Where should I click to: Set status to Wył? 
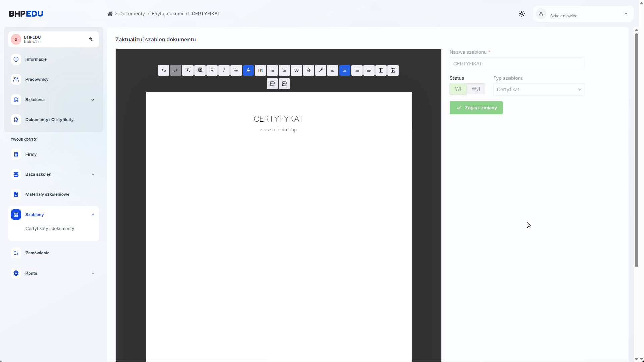(x=476, y=89)
